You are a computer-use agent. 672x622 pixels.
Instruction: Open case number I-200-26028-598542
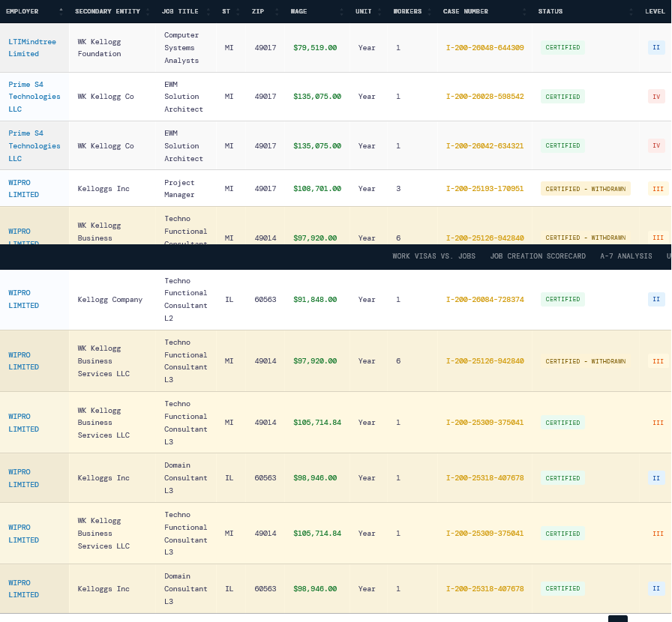(x=484, y=97)
